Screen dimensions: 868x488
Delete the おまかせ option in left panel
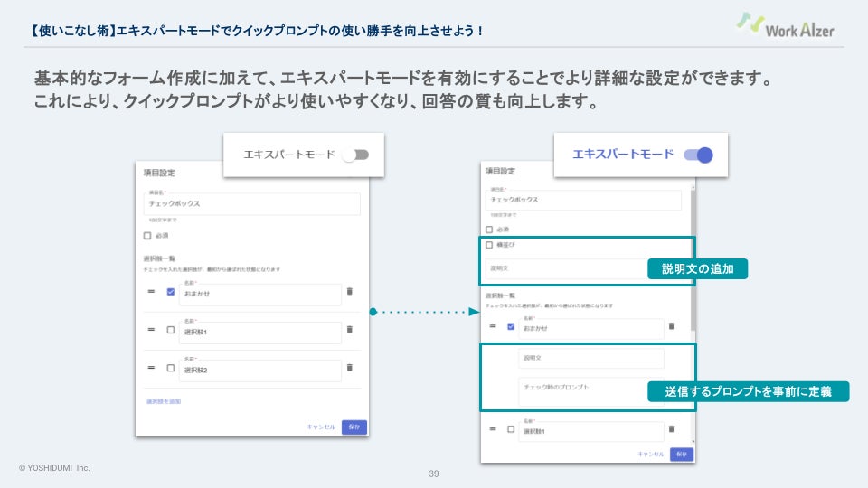point(349,292)
